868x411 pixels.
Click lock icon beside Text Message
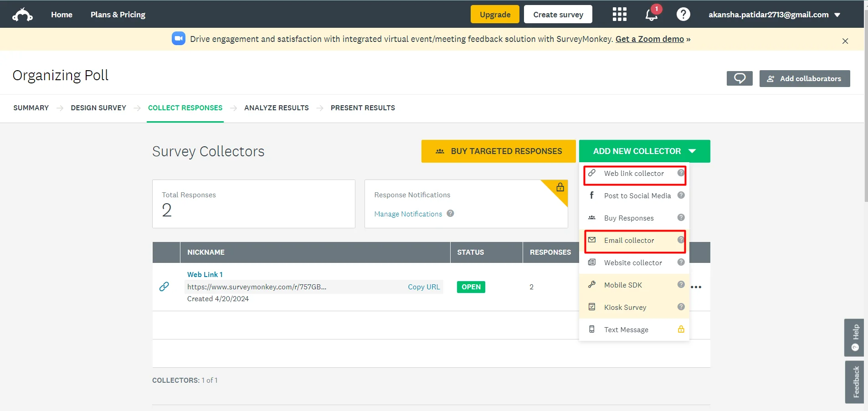tap(681, 329)
